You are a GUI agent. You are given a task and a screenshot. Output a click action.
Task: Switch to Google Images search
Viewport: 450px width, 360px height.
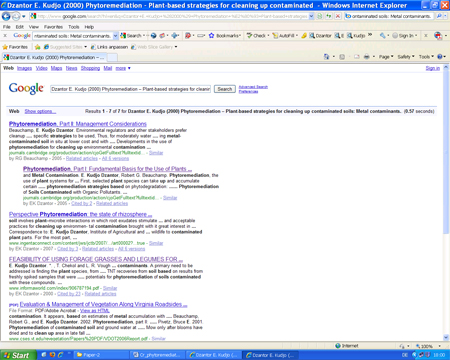[24, 68]
